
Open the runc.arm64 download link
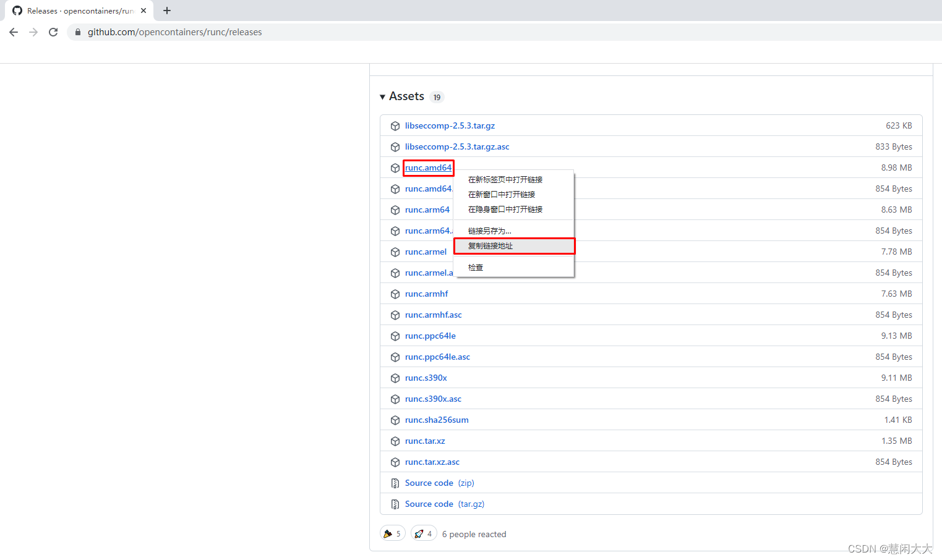[427, 210]
